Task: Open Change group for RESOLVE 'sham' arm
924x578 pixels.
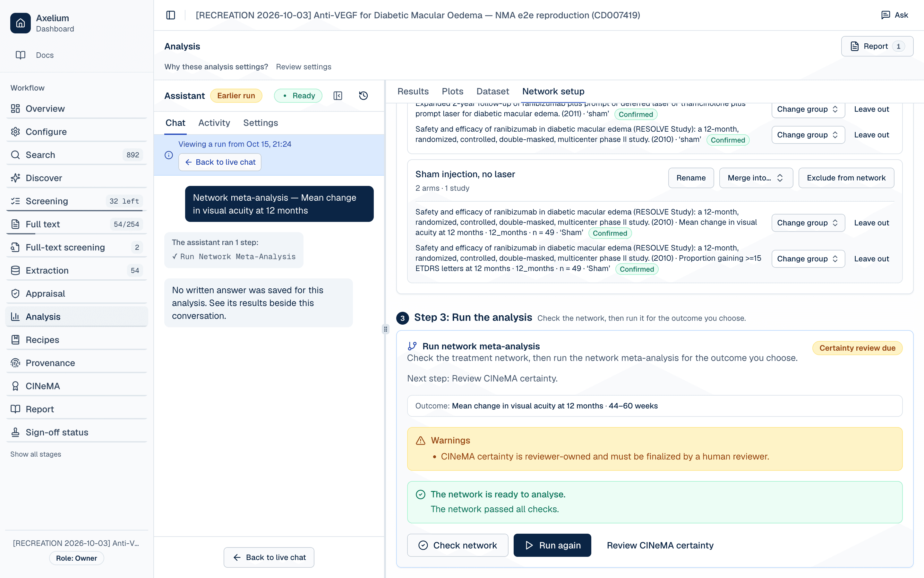Action: click(x=808, y=135)
